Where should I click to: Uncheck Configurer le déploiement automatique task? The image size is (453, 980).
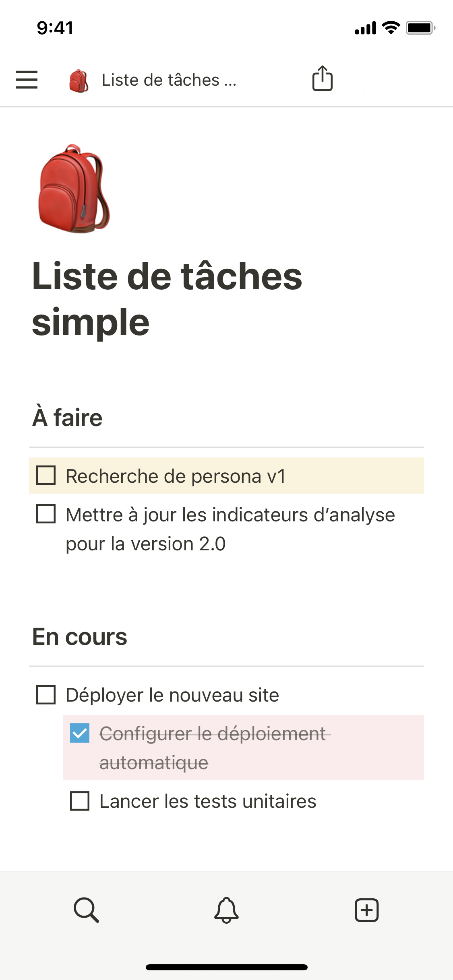click(x=80, y=733)
